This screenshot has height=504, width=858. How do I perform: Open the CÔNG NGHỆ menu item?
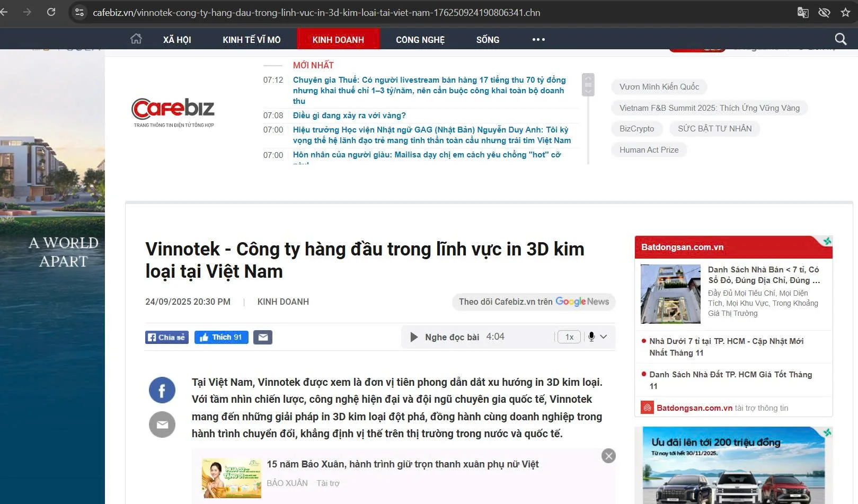point(420,40)
